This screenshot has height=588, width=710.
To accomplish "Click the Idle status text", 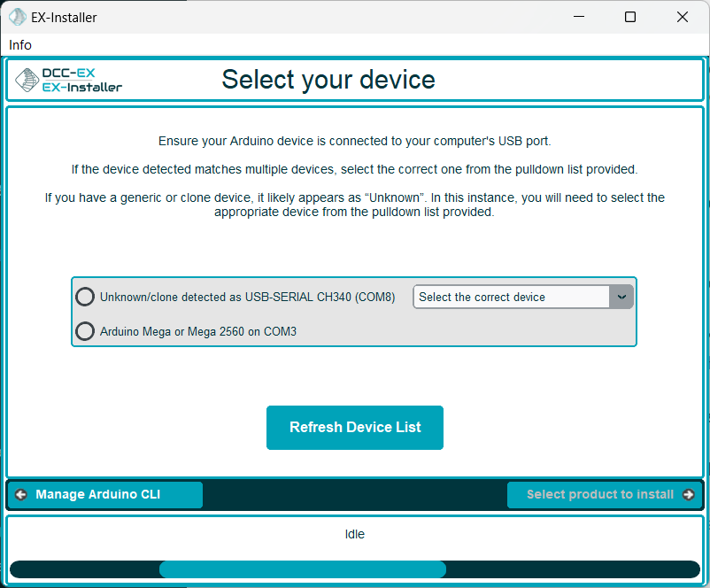I will tap(354, 534).
